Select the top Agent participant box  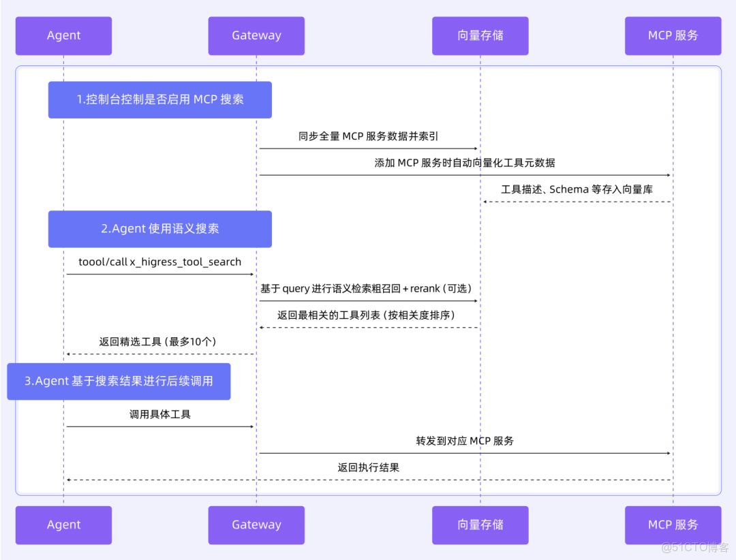63,35
